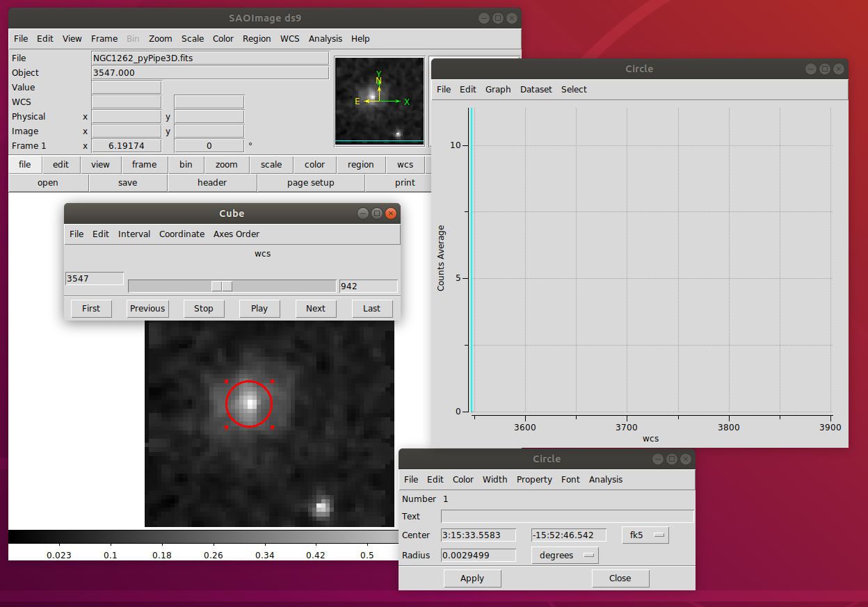Screen dimensions: 868x607
Task: Open Edit menu in Circle plot window
Action: pyautogui.click(x=468, y=90)
